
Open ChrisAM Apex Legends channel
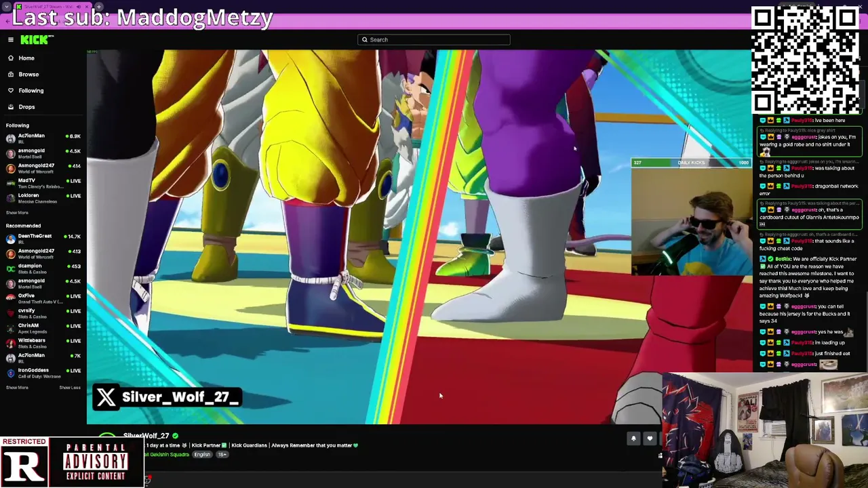point(43,328)
